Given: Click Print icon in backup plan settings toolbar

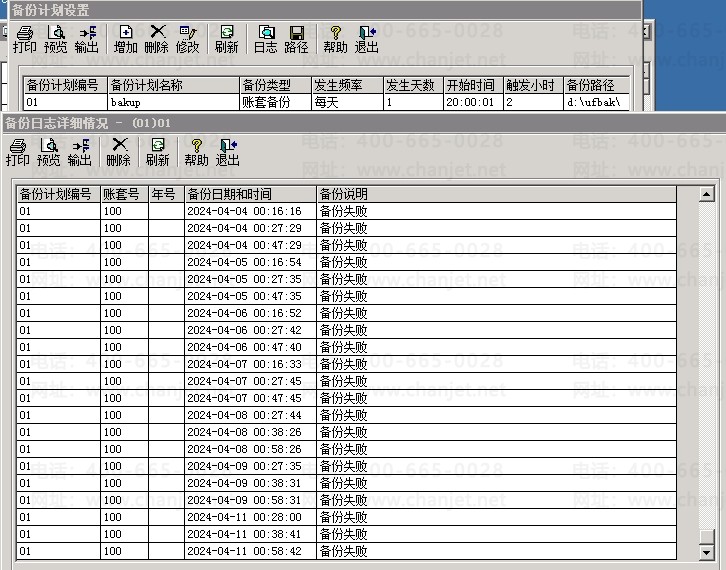Looking at the screenshot, I should (25, 39).
